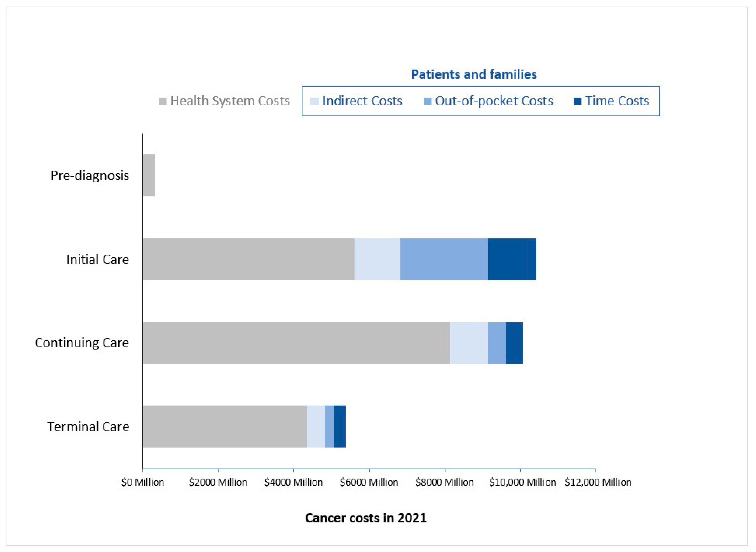
Task: Select Terminal Care time costs segment
Action: 340,426
